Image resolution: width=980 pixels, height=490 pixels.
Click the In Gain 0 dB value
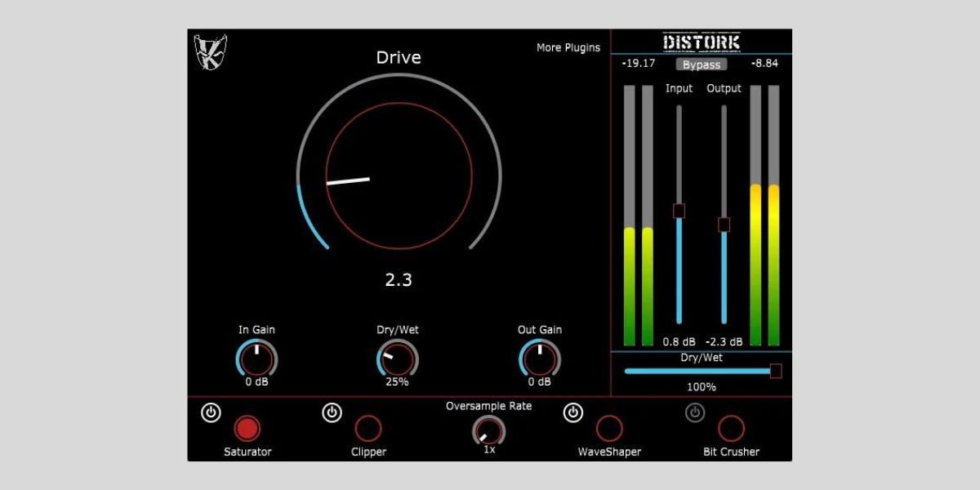(x=256, y=382)
